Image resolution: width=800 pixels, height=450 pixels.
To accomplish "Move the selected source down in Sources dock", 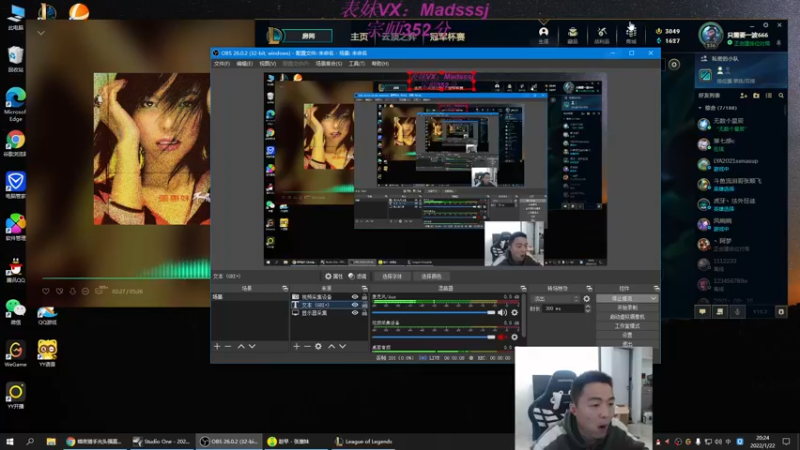I will (342, 346).
